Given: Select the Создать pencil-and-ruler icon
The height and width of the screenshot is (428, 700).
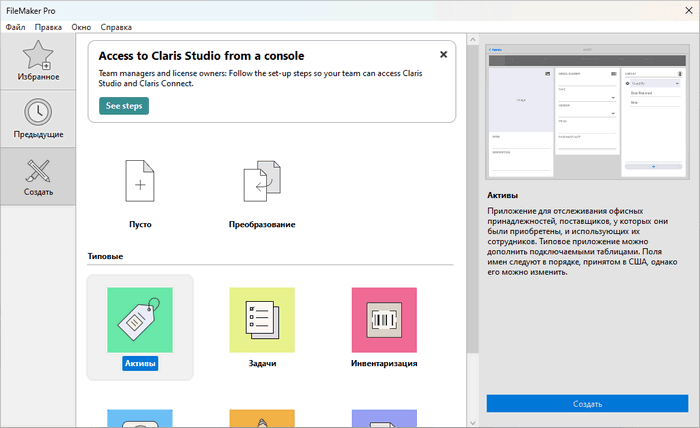Looking at the screenshot, I should click(x=38, y=170).
